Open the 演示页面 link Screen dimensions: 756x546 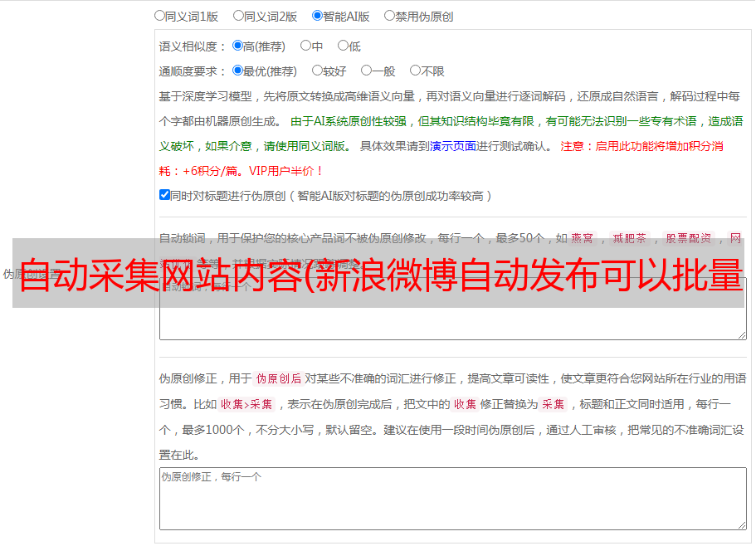click(453, 146)
